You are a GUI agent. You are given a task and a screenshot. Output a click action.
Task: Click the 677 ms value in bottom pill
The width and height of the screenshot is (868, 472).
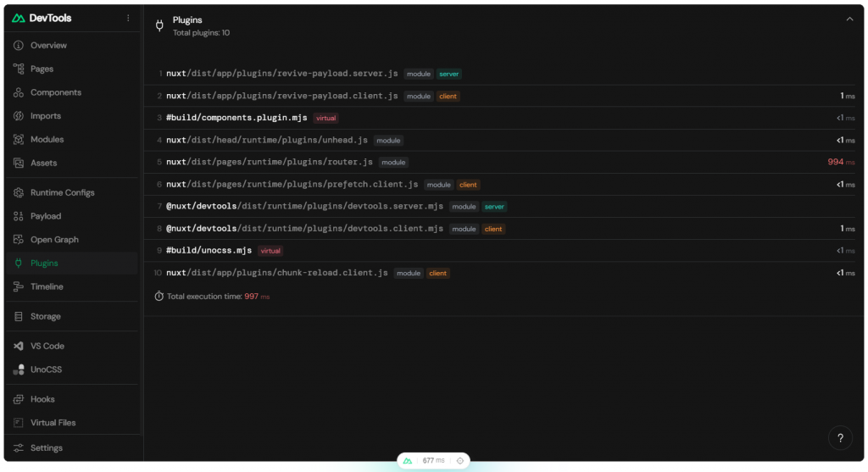[x=433, y=460]
